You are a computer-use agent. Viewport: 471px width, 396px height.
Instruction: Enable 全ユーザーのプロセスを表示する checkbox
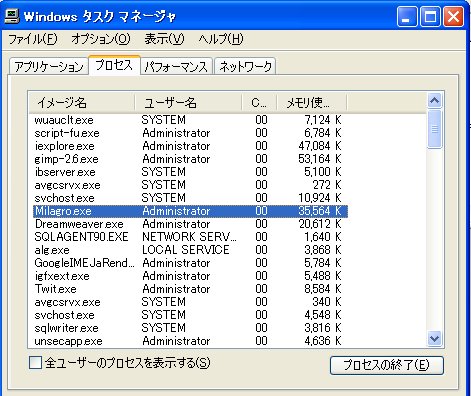tap(35, 363)
